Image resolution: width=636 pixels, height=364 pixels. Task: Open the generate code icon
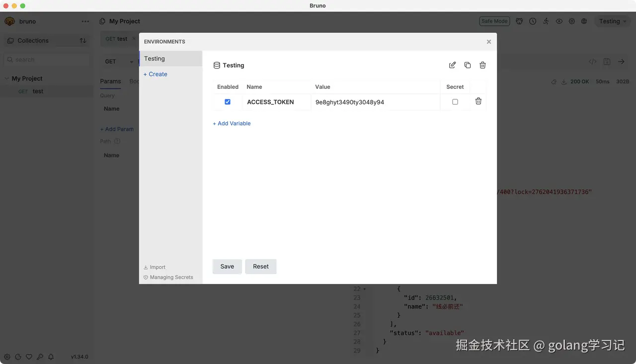tap(593, 62)
